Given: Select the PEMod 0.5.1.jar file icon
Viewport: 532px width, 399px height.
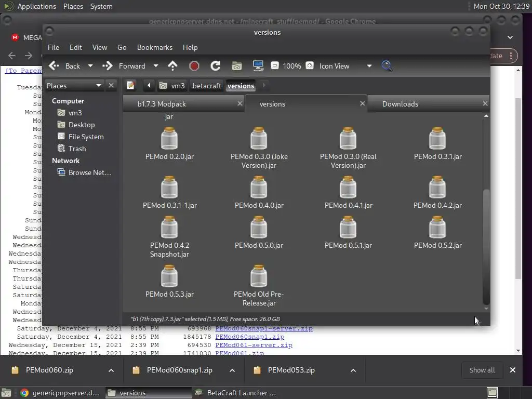Looking at the screenshot, I should click(x=348, y=228).
